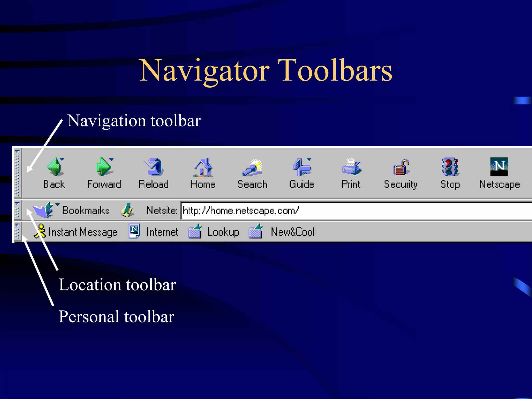Click the Print text label
Image resolution: width=532 pixels, height=399 pixels.
(x=351, y=184)
